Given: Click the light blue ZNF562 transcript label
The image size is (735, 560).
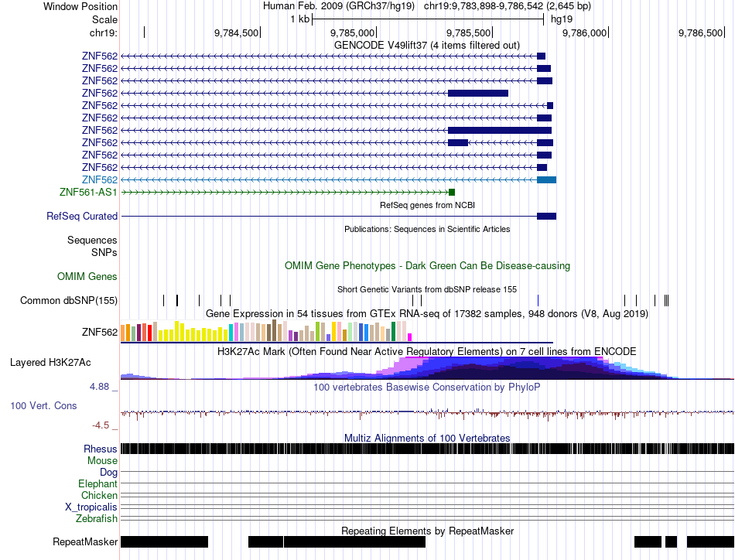Looking at the screenshot, I should [x=100, y=180].
